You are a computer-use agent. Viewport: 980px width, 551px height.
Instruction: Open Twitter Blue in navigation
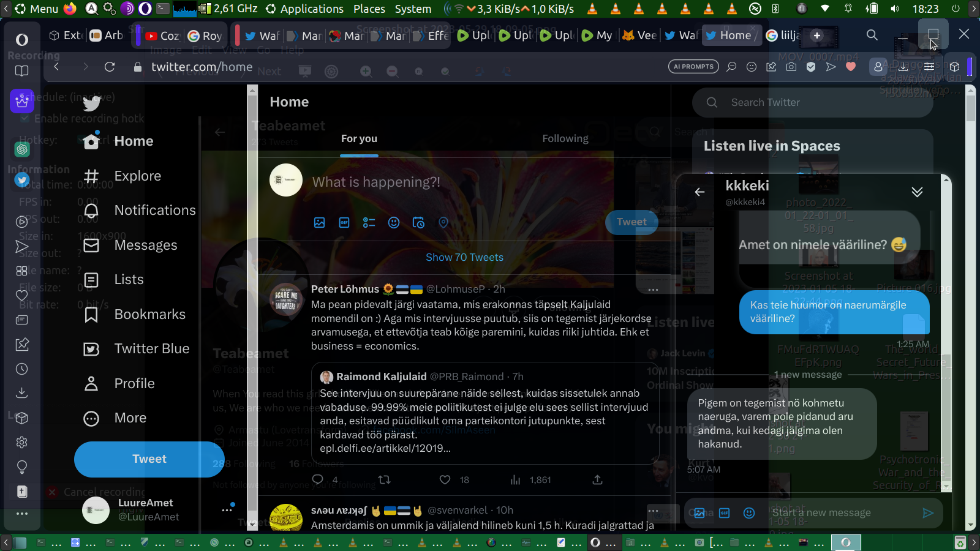pos(137,349)
